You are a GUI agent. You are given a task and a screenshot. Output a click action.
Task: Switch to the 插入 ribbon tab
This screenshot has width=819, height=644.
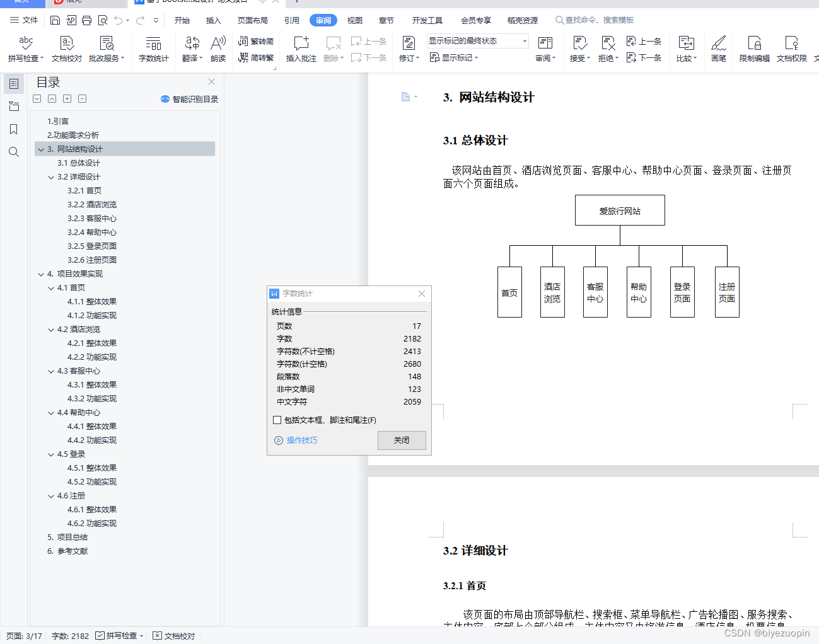tap(214, 20)
